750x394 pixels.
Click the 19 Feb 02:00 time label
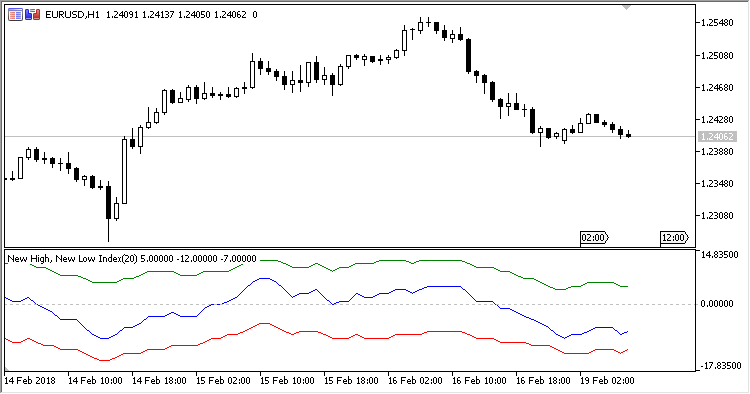(x=607, y=381)
